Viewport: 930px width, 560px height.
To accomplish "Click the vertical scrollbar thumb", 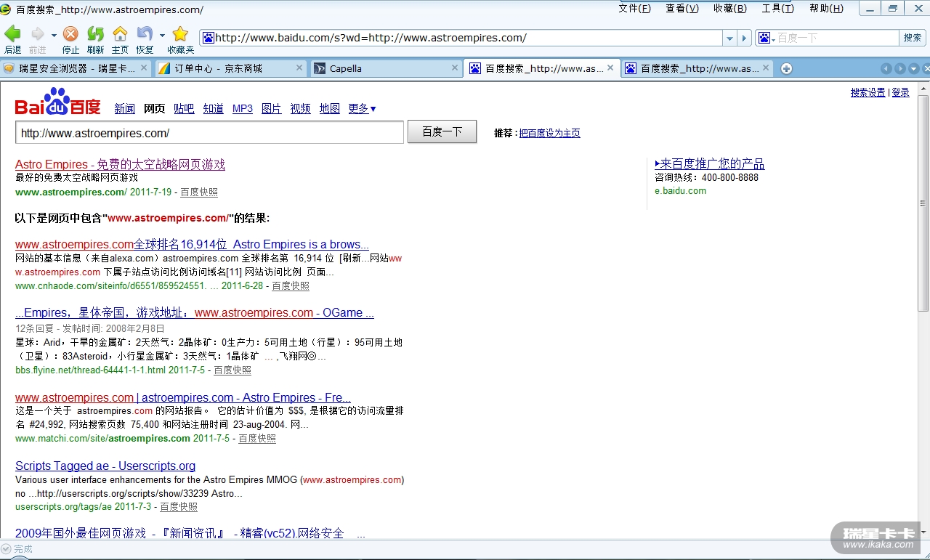I will pos(923,203).
